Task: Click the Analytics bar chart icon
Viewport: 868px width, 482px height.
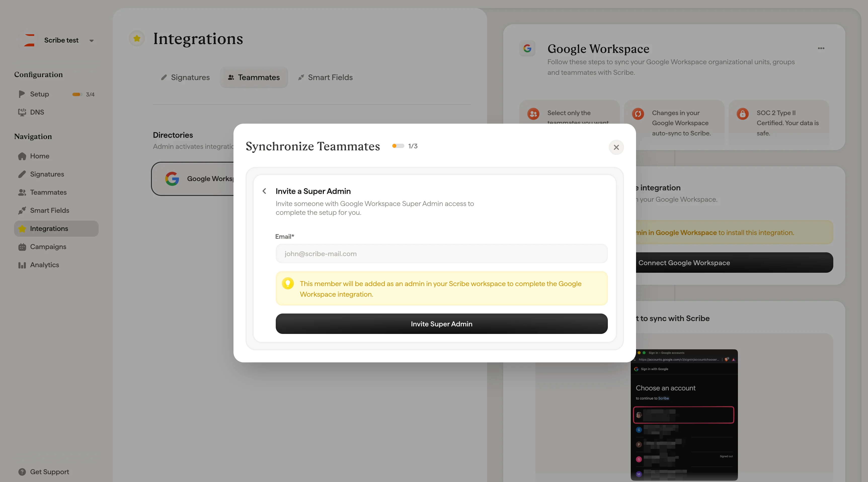Action: tap(22, 265)
